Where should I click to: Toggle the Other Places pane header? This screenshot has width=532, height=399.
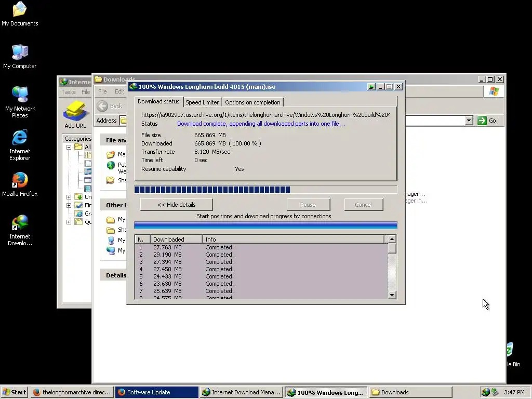(x=114, y=205)
